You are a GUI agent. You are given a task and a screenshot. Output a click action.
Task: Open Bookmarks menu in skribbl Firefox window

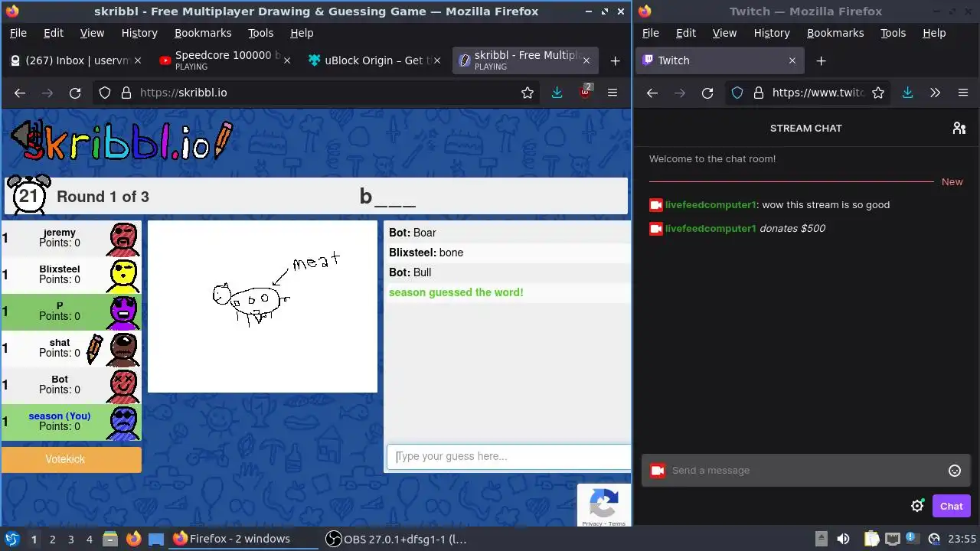203,33
